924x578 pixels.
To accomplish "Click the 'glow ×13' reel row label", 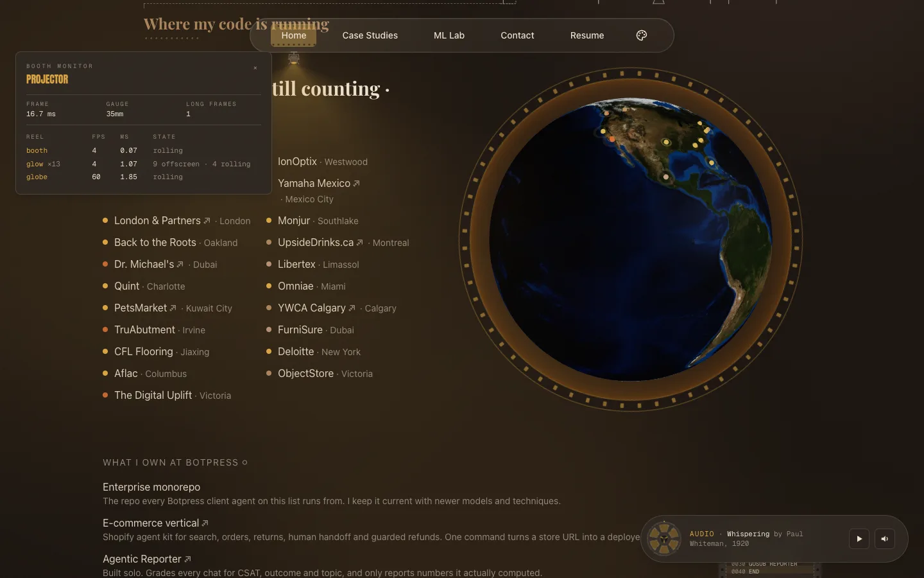I will (x=43, y=164).
